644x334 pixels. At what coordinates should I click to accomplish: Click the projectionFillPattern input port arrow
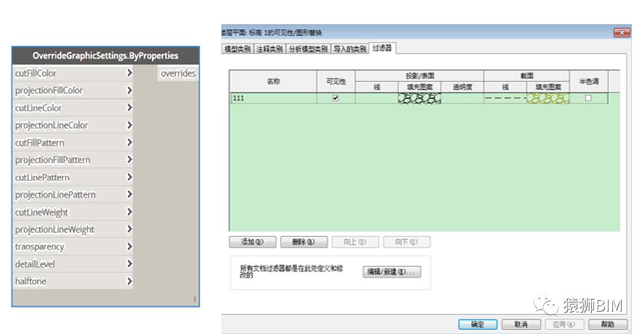(x=129, y=160)
